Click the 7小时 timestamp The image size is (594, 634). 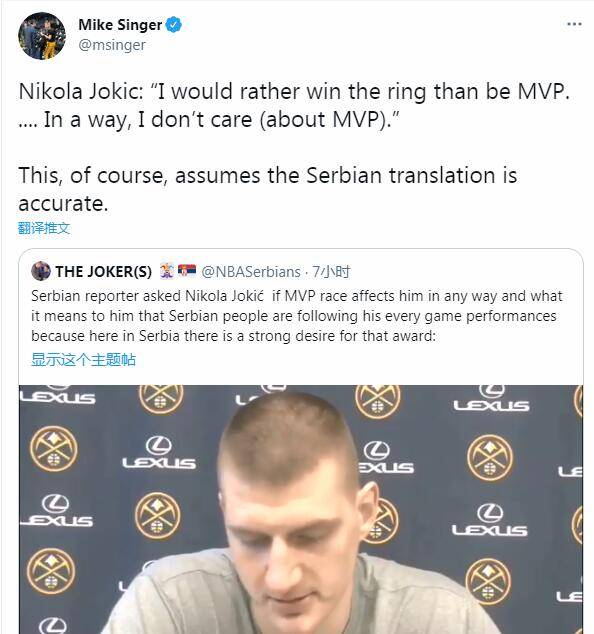click(x=332, y=272)
